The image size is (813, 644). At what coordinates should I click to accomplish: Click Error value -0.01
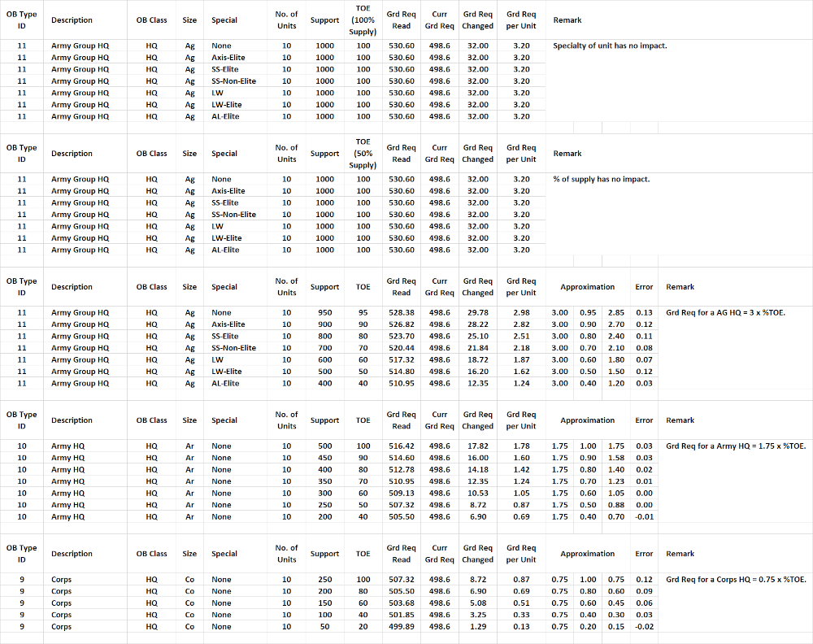(x=644, y=517)
